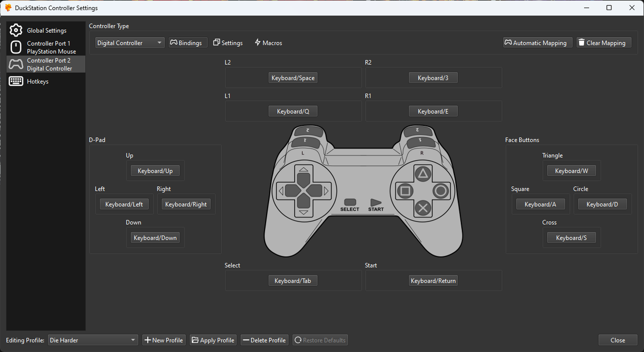This screenshot has height=352, width=644.
Task: Open the Editing Profile dropdown
Action: (x=93, y=340)
